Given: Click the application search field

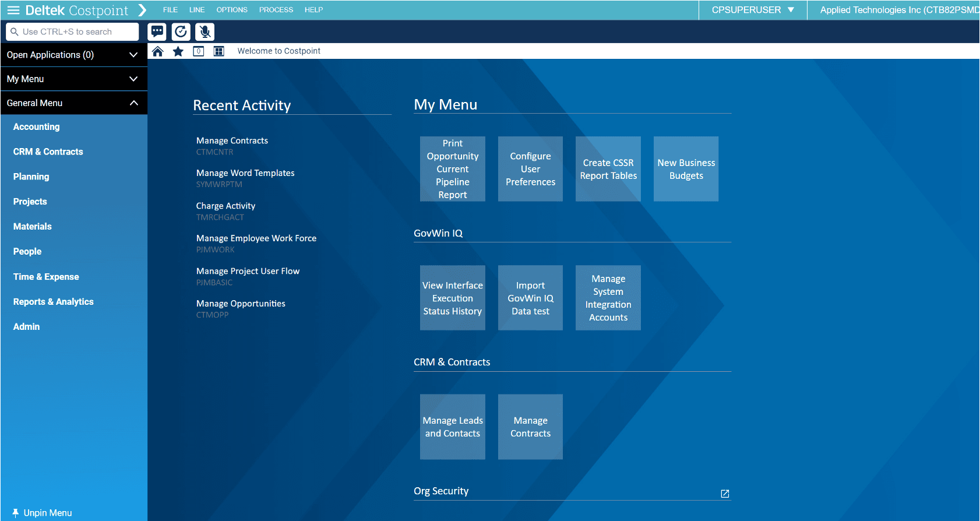Looking at the screenshot, I should 73,32.
